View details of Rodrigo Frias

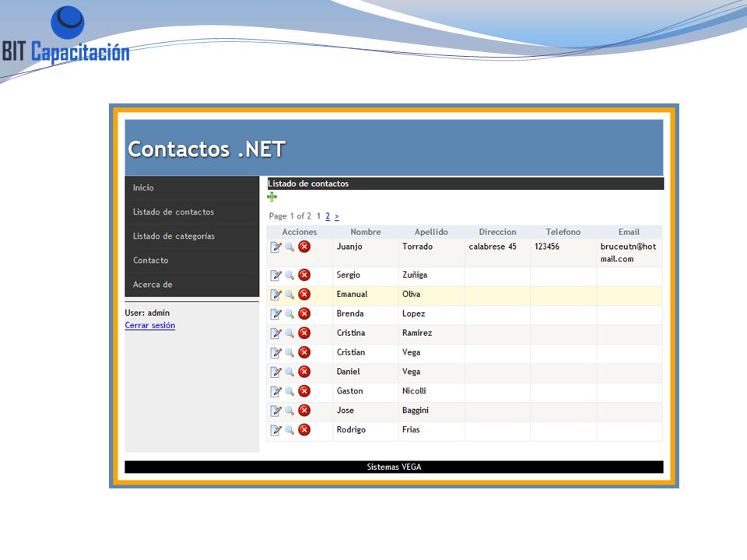[289, 430]
